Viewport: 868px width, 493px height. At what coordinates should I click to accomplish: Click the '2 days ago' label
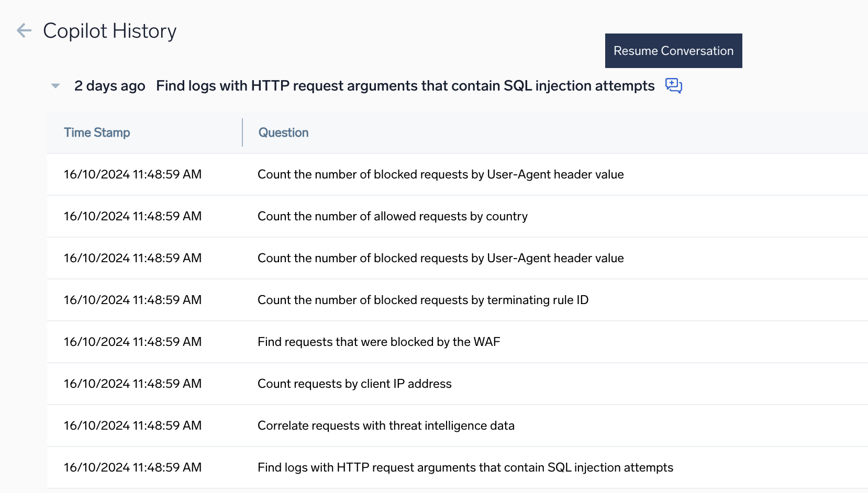(x=109, y=86)
